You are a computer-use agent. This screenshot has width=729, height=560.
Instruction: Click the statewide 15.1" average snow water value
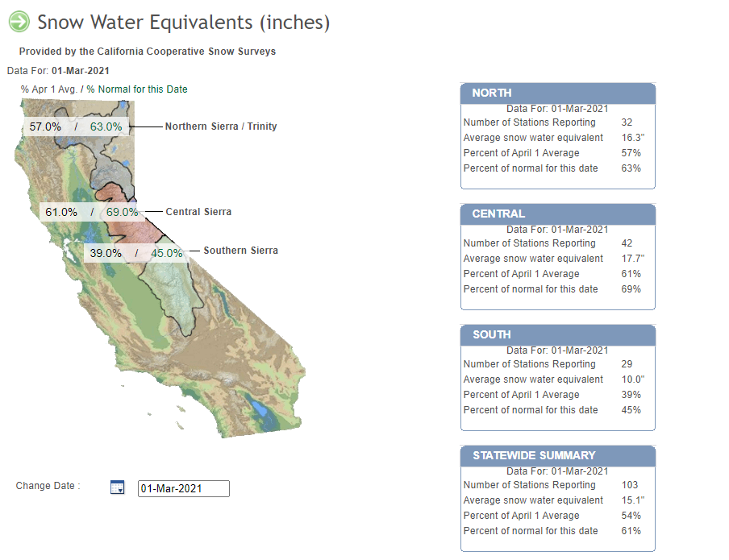633,500
